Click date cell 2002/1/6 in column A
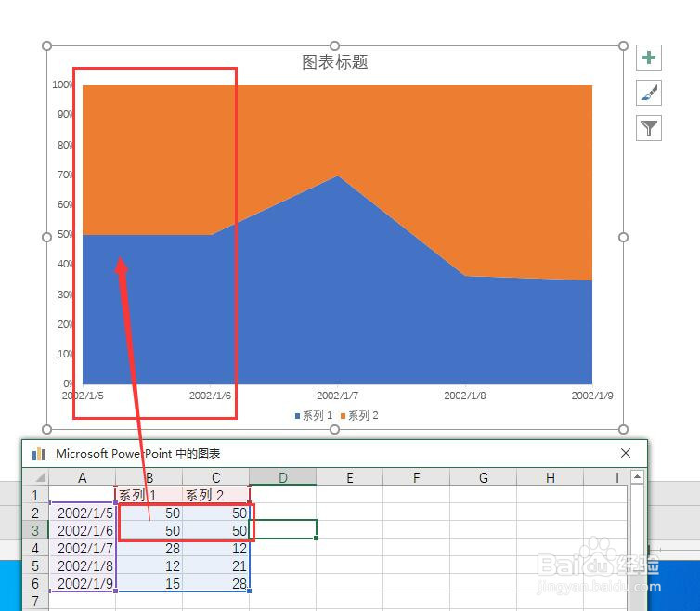The width and height of the screenshot is (700, 611). [x=82, y=530]
